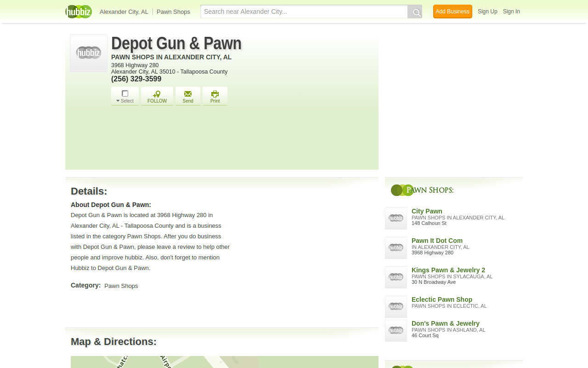The height and width of the screenshot is (368, 588).
Task: Open Pawn Shops in Alexander City, AL heading
Action: tap(171, 57)
